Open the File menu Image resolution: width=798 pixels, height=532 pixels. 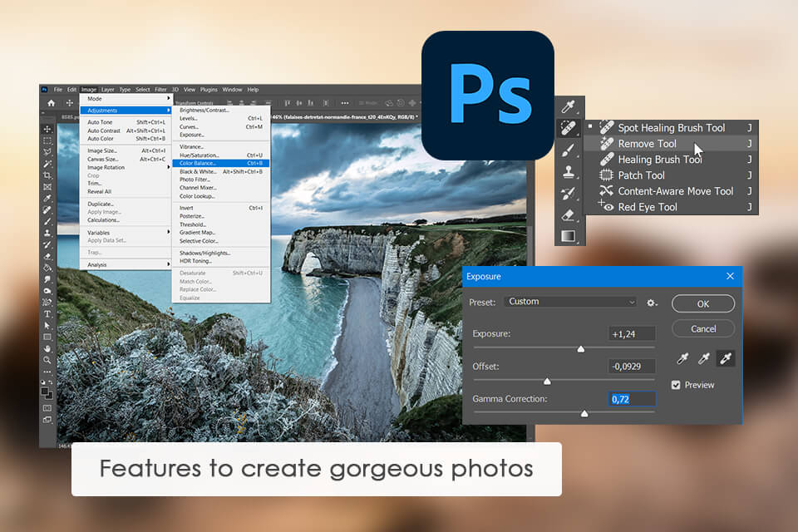(x=58, y=90)
